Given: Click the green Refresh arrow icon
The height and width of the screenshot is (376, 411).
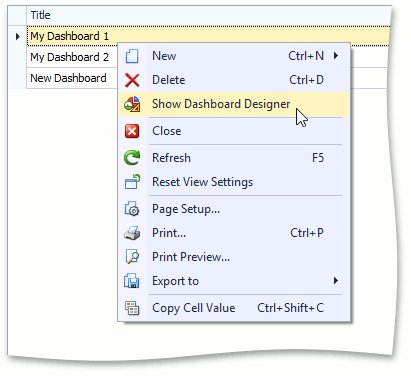Looking at the screenshot, I should pos(132,158).
